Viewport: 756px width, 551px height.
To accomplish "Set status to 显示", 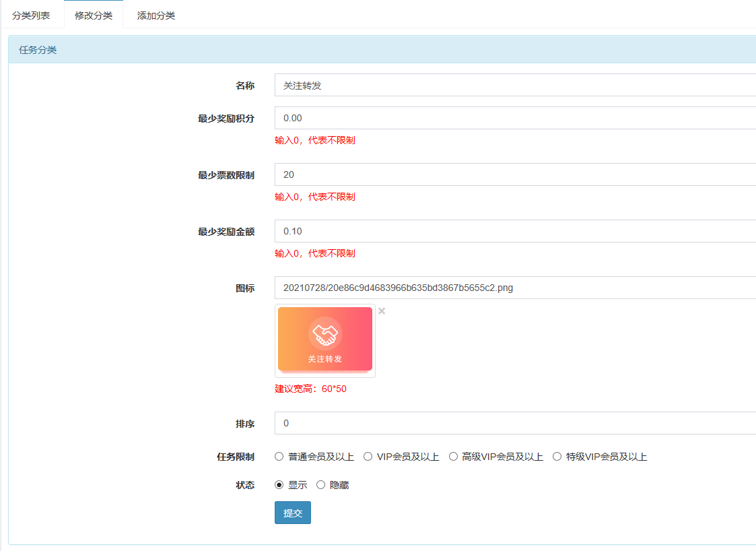I will click(279, 485).
